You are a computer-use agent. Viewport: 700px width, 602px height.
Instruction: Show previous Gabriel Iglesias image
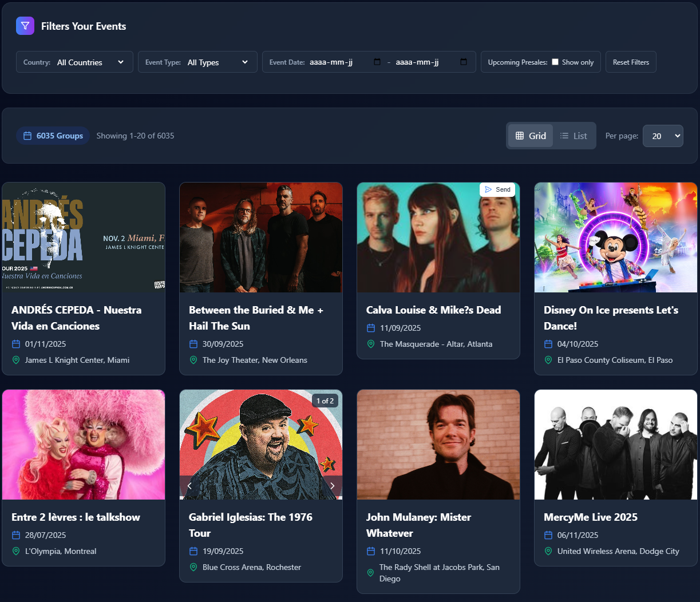189,486
